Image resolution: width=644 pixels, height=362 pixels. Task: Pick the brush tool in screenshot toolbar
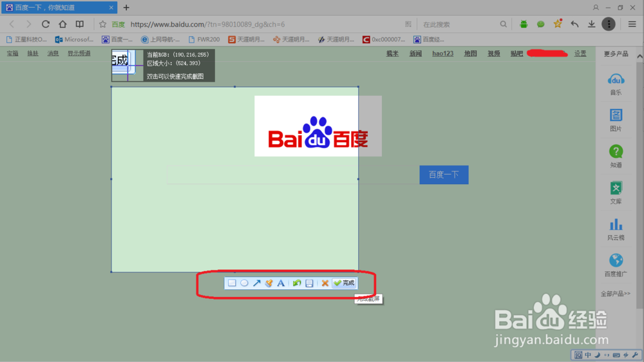269,283
